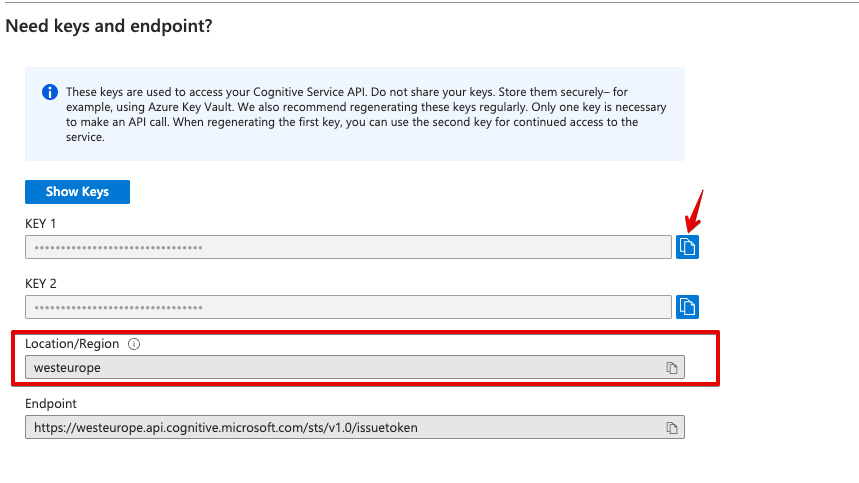Click the KEY 1 label

pos(42,223)
